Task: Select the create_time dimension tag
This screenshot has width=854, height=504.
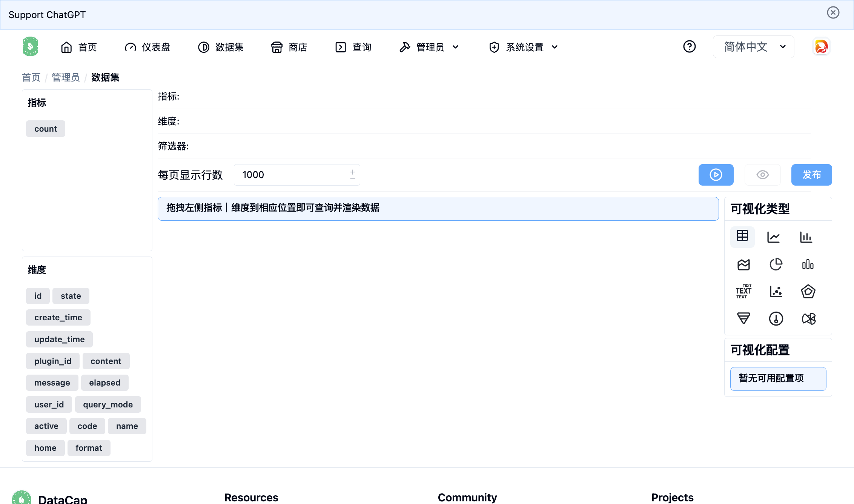Action: 58,317
